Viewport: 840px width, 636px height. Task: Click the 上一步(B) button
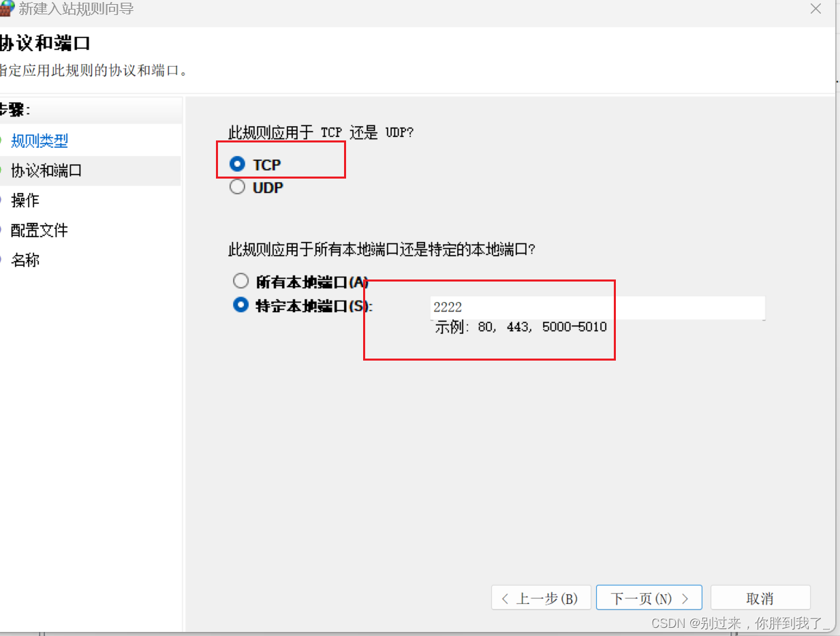[541, 597]
